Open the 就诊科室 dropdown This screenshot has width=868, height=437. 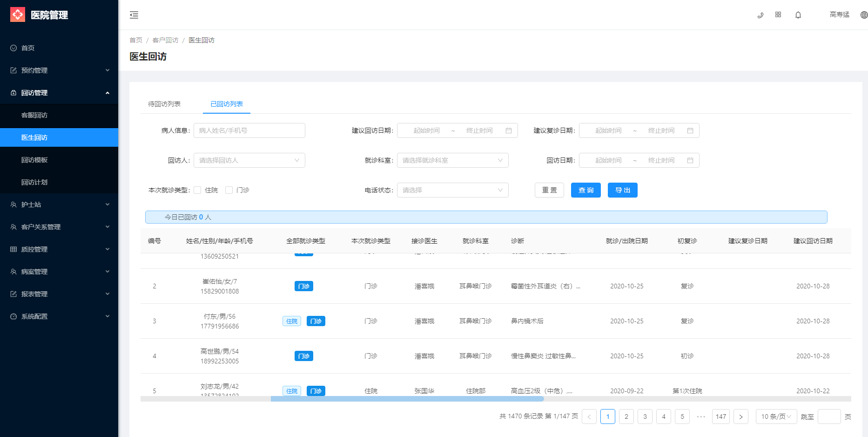[453, 160]
